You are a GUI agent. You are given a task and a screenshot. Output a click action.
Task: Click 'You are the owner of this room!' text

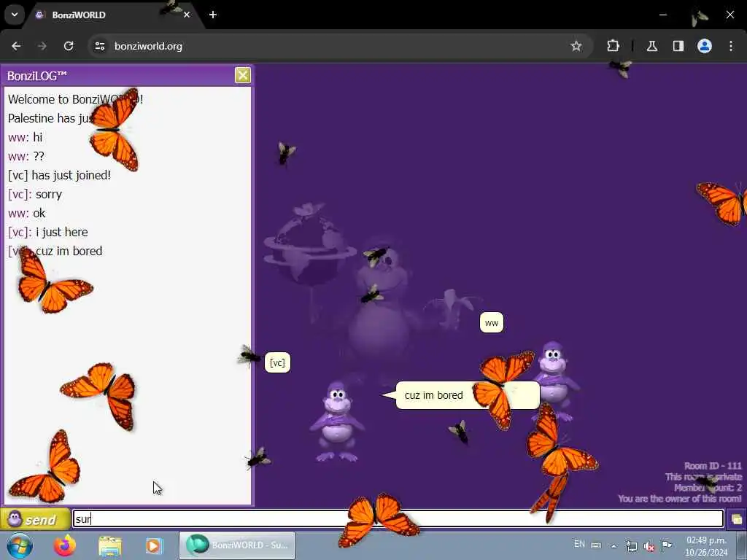click(x=680, y=499)
